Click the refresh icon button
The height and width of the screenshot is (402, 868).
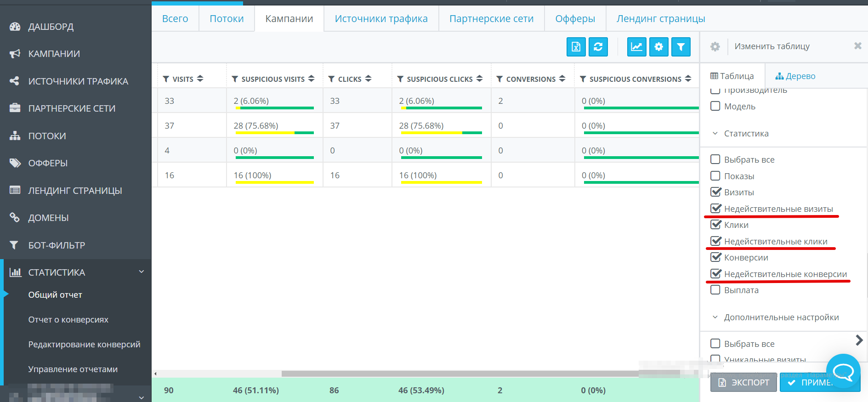[598, 47]
